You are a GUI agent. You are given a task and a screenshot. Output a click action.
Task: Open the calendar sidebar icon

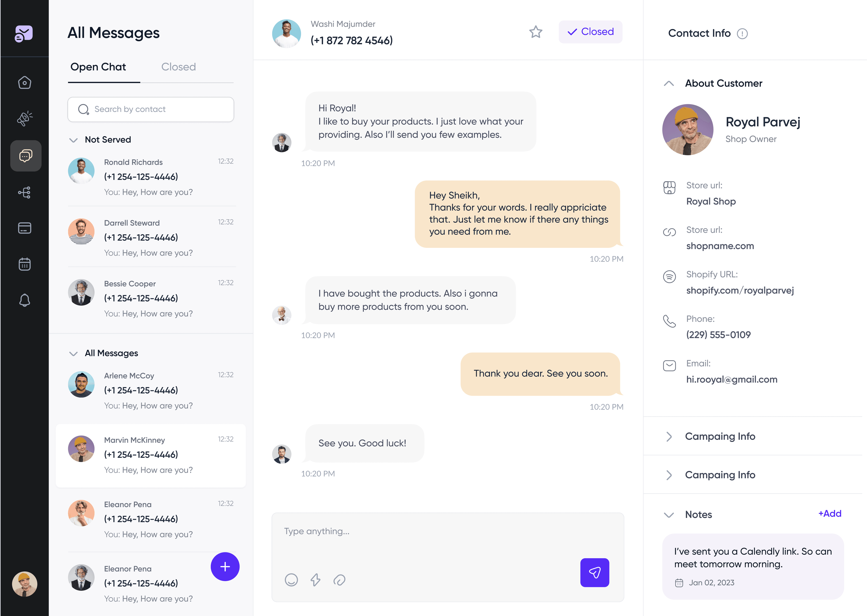pyautogui.click(x=25, y=264)
